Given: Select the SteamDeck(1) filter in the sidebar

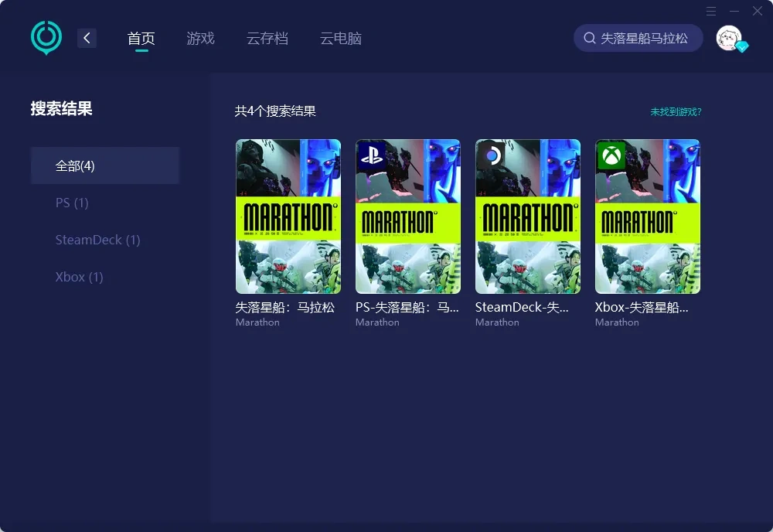Looking at the screenshot, I should pos(97,240).
